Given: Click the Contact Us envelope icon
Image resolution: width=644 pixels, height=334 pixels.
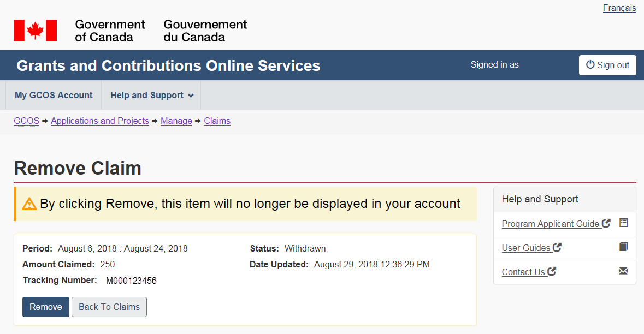Looking at the screenshot, I should coord(623,271).
